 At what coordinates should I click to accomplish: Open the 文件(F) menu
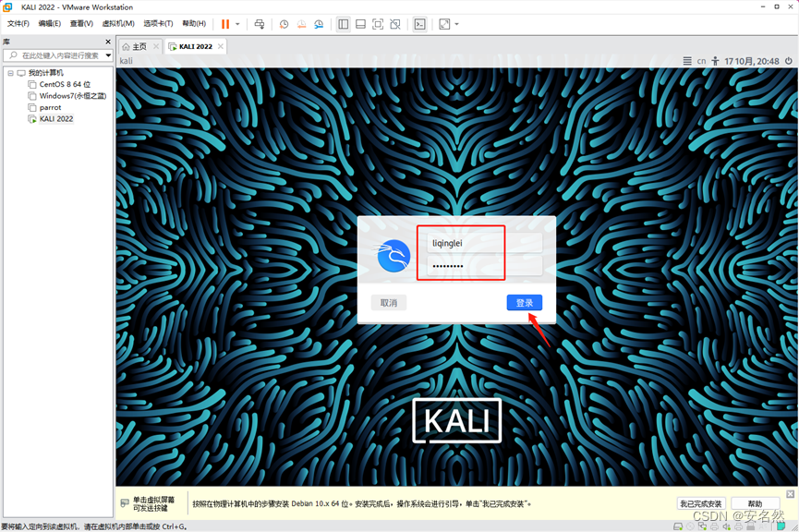pyautogui.click(x=18, y=23)
